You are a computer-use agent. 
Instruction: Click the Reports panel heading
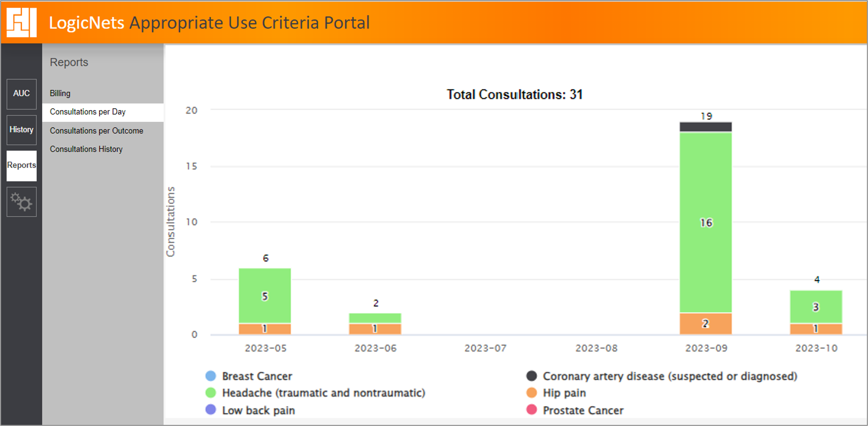69,62
